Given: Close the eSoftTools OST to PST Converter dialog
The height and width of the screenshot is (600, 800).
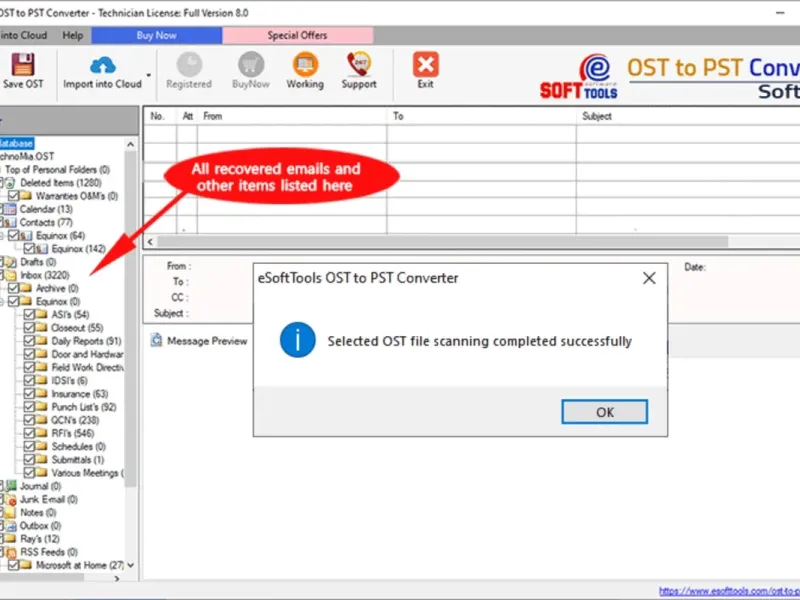Looking at the screenshot, I should click(x=649, y=278).
